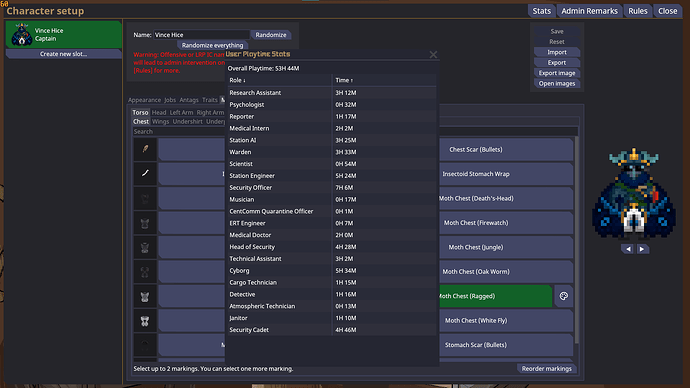Select the Cyborg playtime row
Image resolution: width=690 pixels, height=388 pixels.
point(331,271)
